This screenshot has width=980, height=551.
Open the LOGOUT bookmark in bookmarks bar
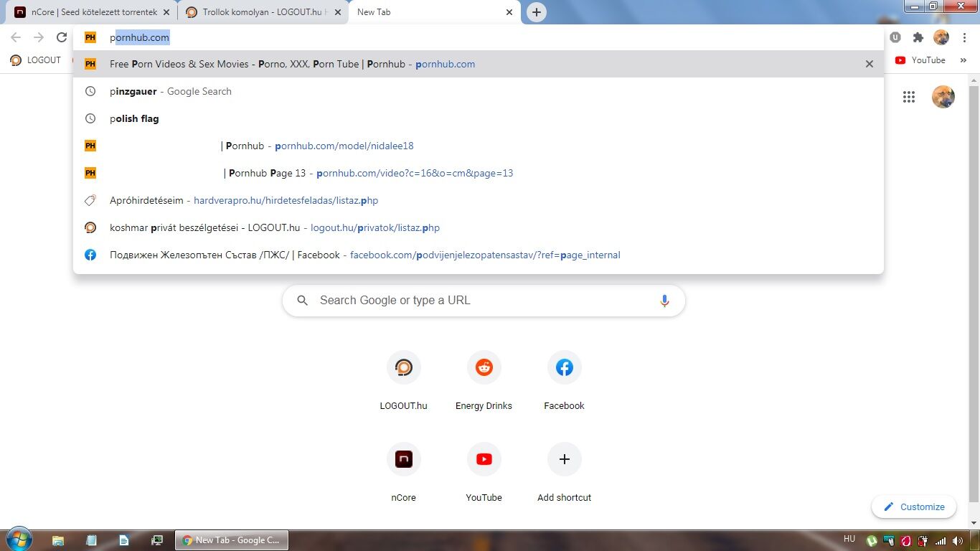tap(35, 60)
